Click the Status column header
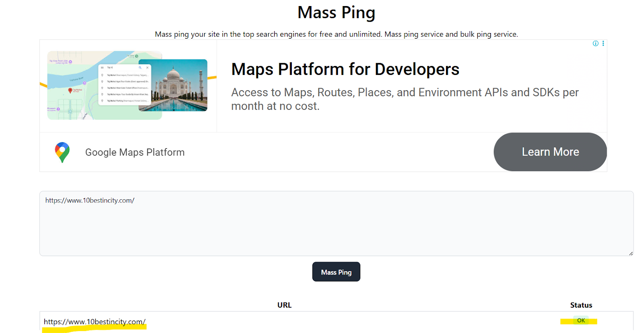 [x=581, y=305]
